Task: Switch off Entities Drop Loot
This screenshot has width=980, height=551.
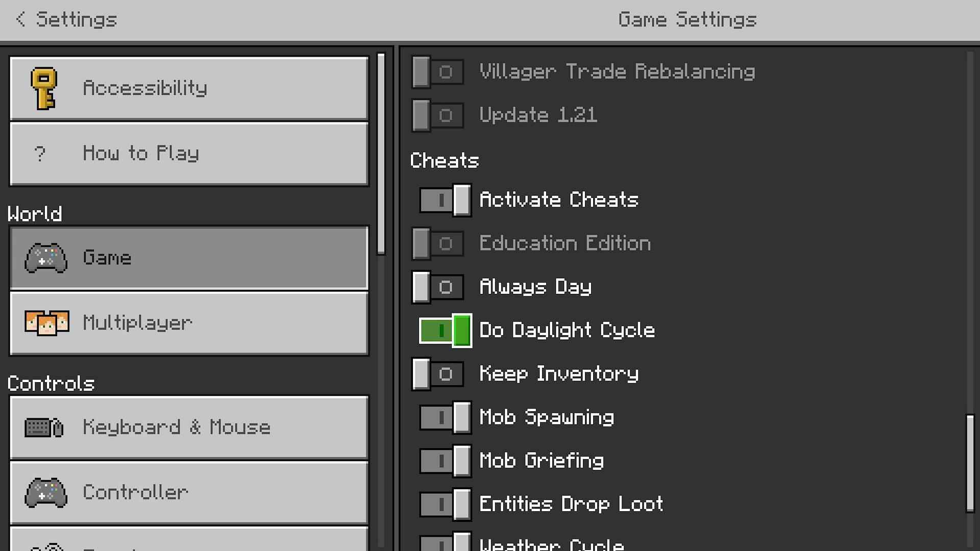Action: click(x=445, y=504)
